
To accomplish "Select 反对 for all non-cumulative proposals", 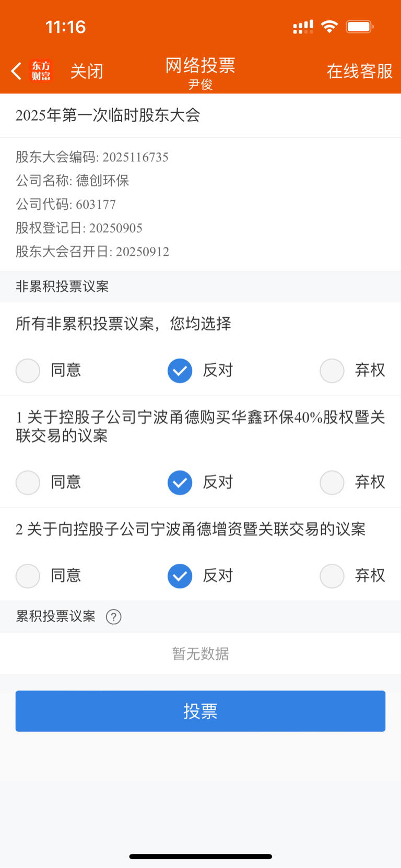I will tap(180, 371).
